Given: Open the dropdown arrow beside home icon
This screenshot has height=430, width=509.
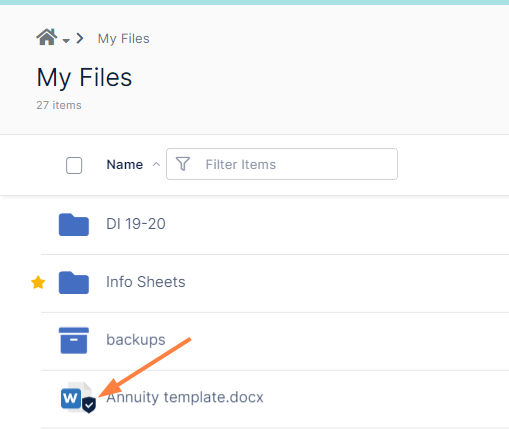Looking at the screenshot, I should [66, 41].
